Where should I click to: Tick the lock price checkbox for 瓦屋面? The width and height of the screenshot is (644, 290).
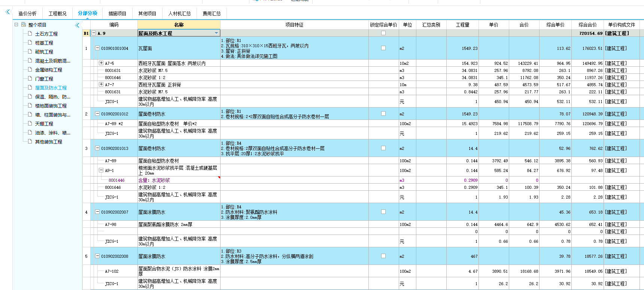coord(383,48)
